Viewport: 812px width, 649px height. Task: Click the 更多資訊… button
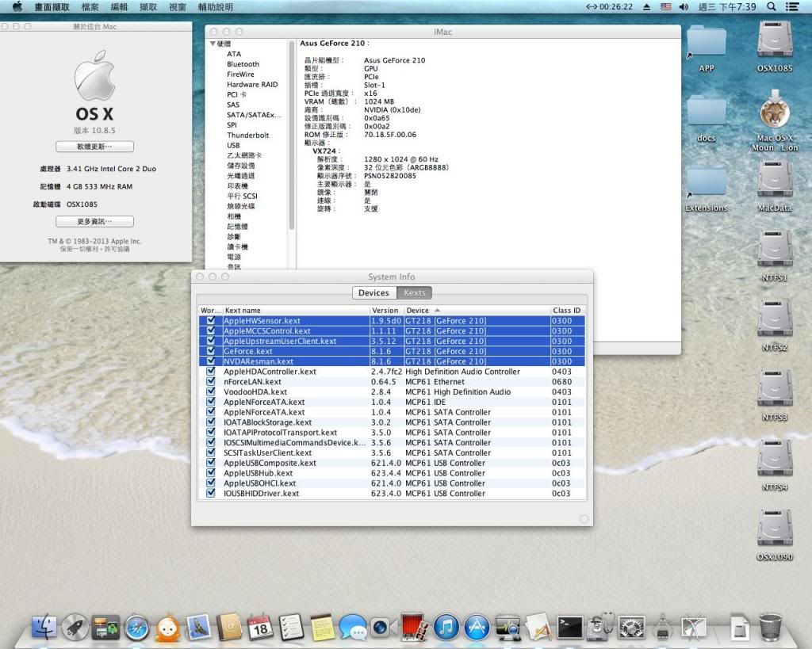click(95, 222)
